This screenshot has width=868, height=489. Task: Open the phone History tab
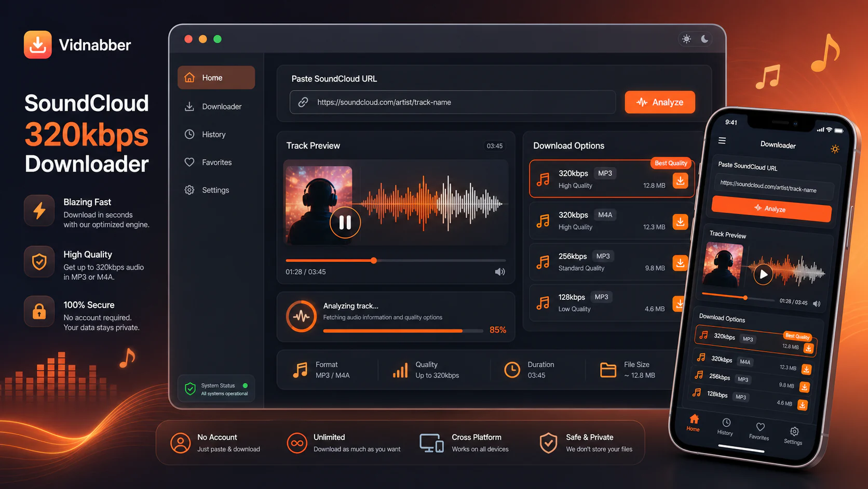(726, 427)
